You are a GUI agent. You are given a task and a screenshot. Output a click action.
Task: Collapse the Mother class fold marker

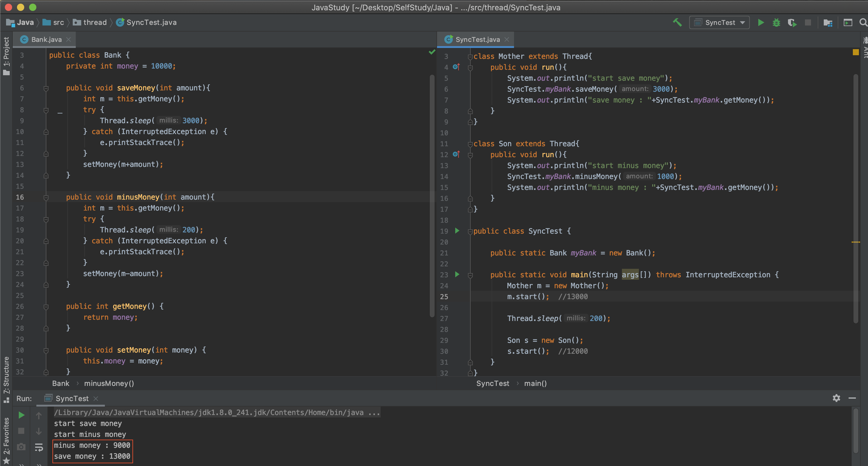click(x=470, y=57)
